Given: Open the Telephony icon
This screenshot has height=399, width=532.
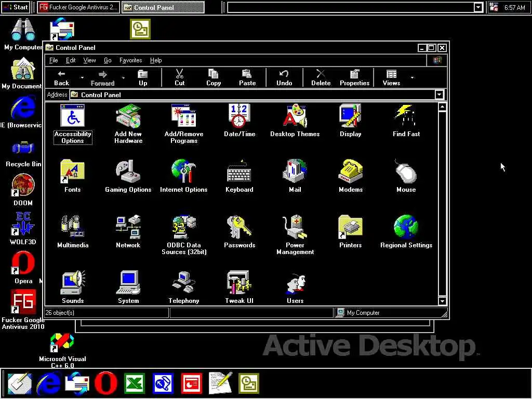Looking at the screenshot, I should [x=184, y=287].
